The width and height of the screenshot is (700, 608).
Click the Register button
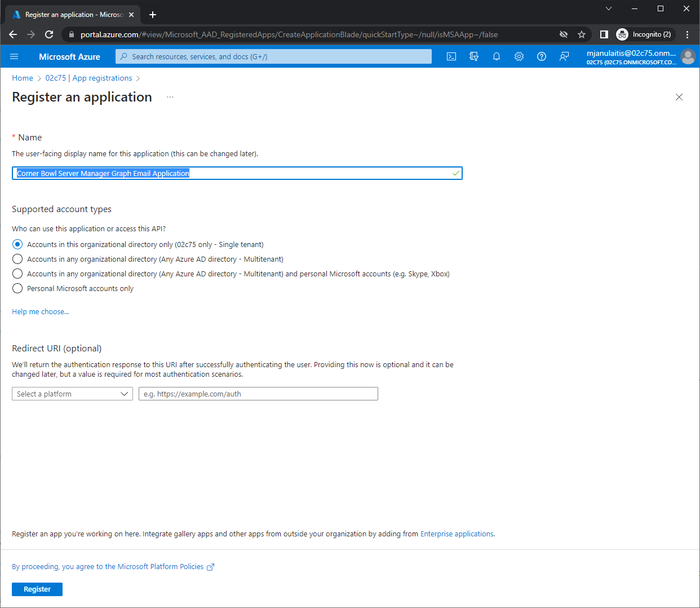point(37,589)
